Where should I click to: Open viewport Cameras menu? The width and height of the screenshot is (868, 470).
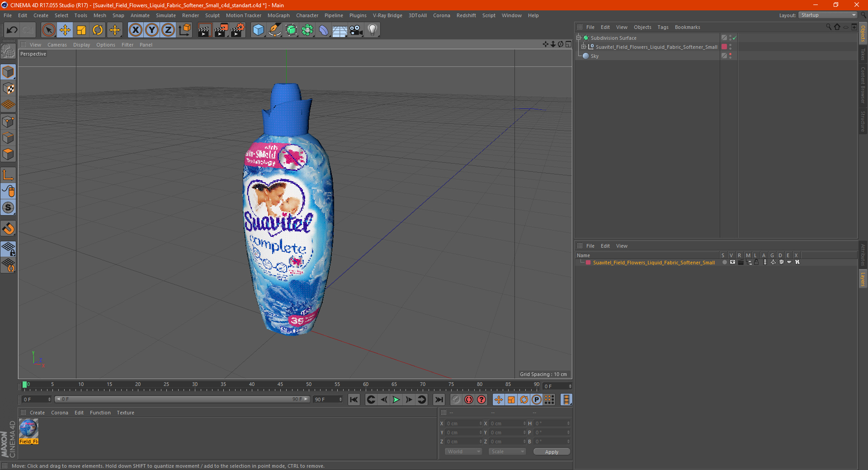(x=57, y=45)
